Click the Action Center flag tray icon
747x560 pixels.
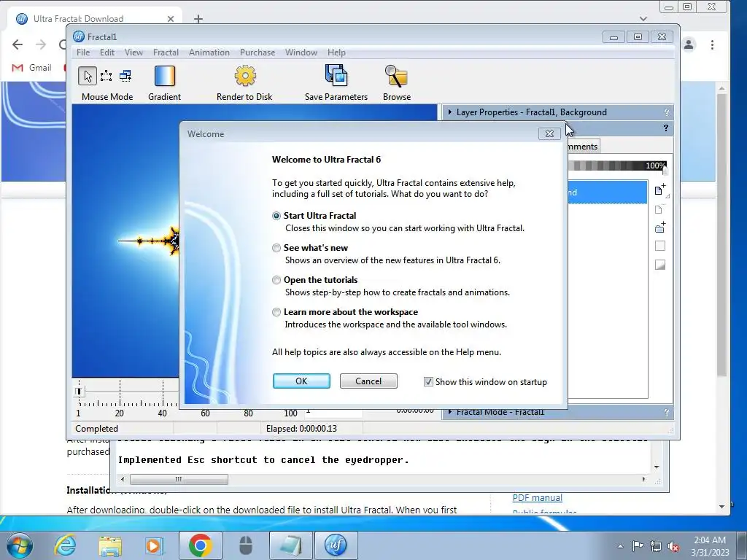pyautogui.click(x=638, y=546)
